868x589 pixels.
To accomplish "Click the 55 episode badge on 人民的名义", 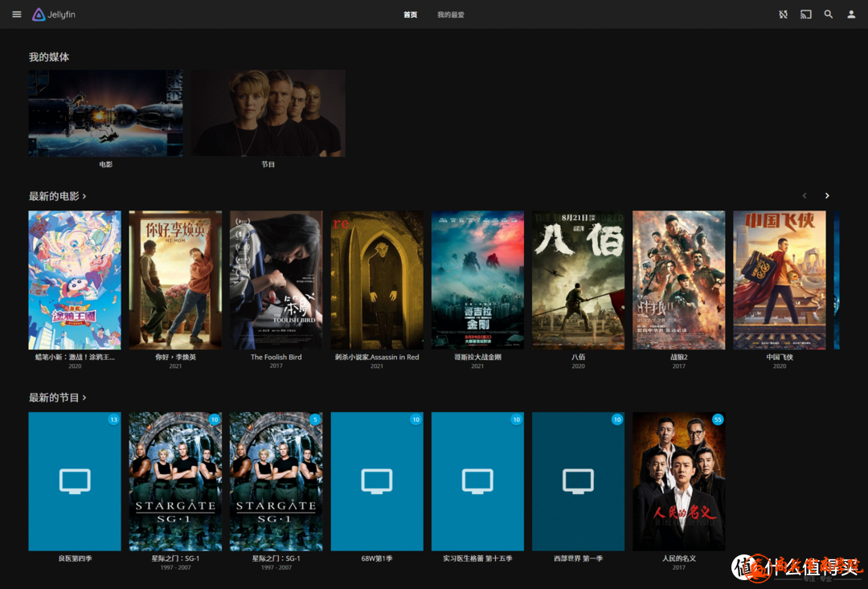I will 718,419.
